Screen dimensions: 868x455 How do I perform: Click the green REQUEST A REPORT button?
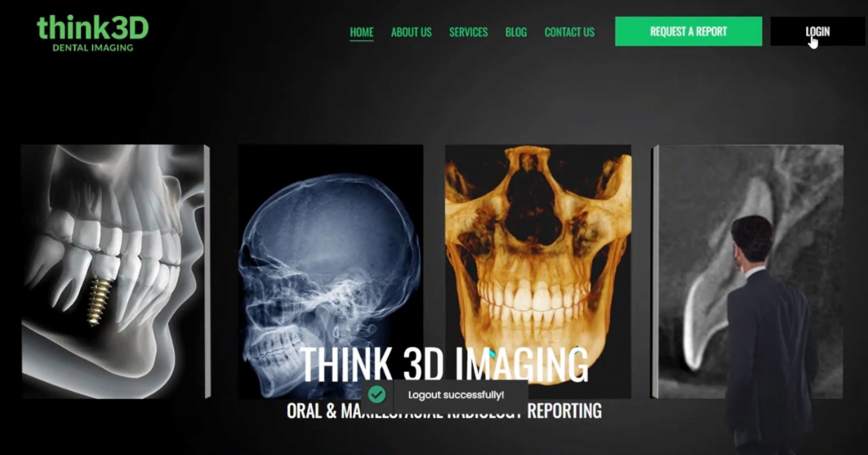coord(688,31)
